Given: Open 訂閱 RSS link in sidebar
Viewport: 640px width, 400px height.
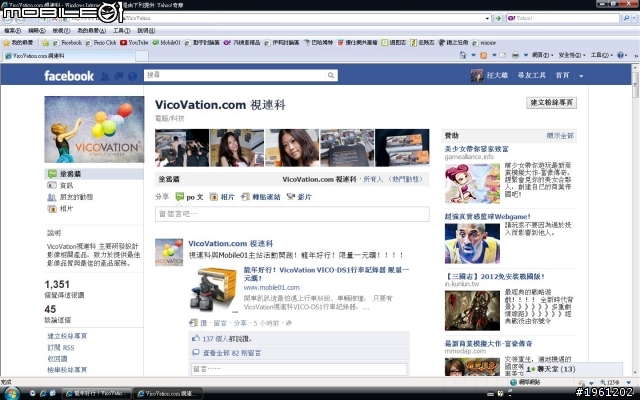Looking at the screenshot, I should tap(61, 348).
